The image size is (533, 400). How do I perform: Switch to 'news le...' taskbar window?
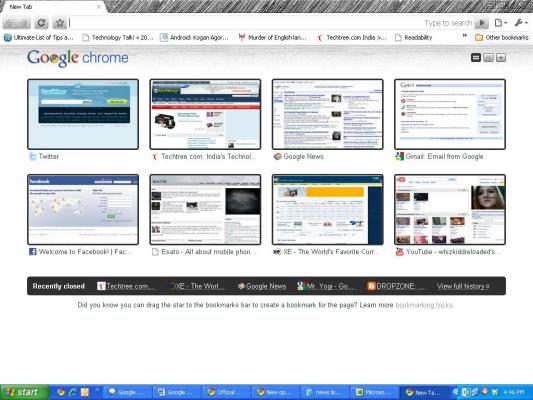click(x=325, y=392)
